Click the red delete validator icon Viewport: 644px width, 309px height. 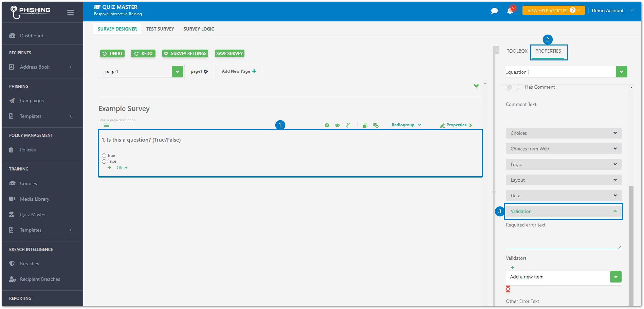[x=508, y=289]
